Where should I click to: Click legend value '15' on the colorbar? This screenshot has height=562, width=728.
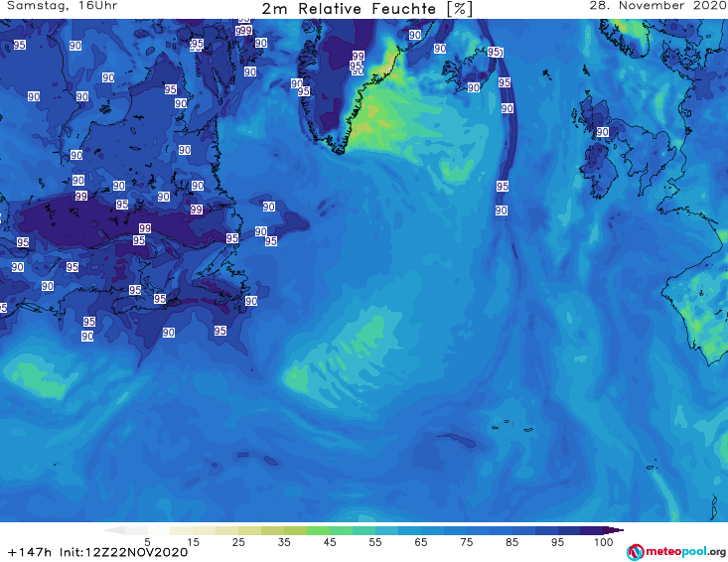(x=193, y=542)
